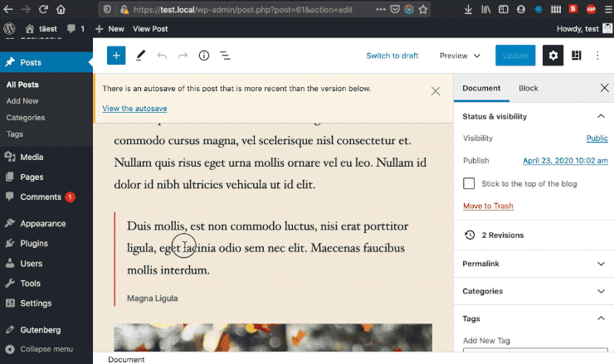This screenshot has height=364, width=614.
Task: Open page actions three-dot menu in URL bar
Action: point(381,9)
